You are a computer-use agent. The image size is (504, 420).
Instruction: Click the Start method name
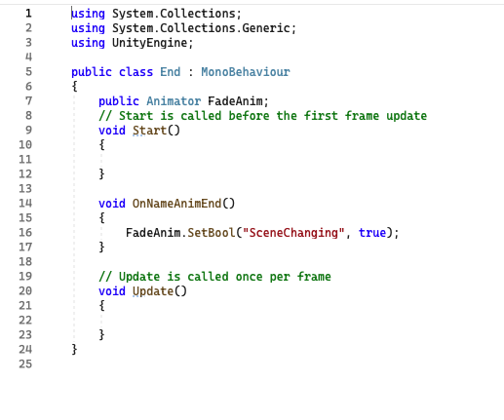(x=149, y=131)
